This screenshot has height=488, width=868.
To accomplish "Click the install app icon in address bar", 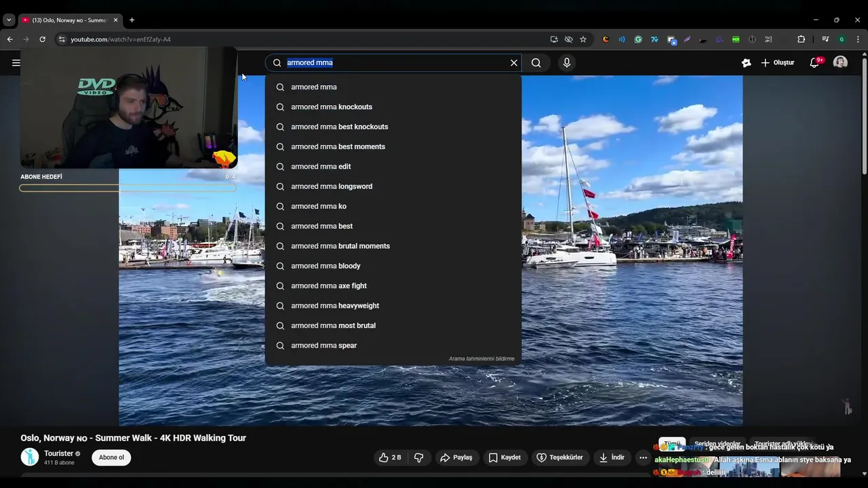I will 554,39.
